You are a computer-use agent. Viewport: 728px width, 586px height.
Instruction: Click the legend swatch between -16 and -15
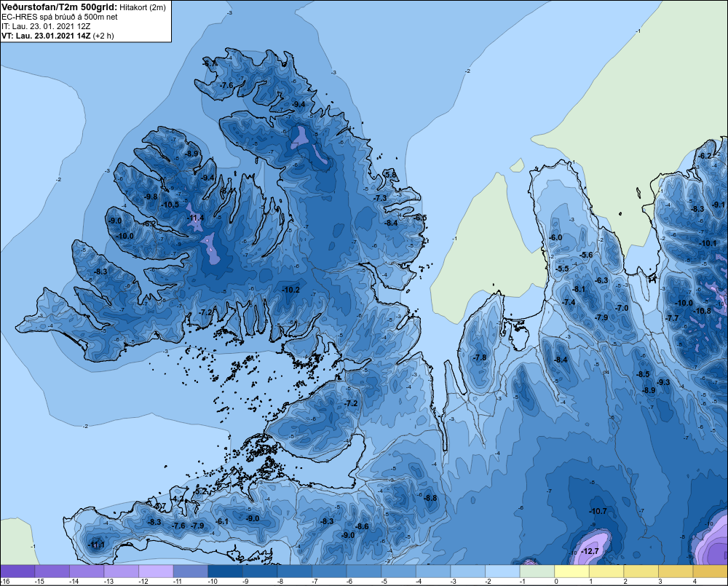point(17,571)
